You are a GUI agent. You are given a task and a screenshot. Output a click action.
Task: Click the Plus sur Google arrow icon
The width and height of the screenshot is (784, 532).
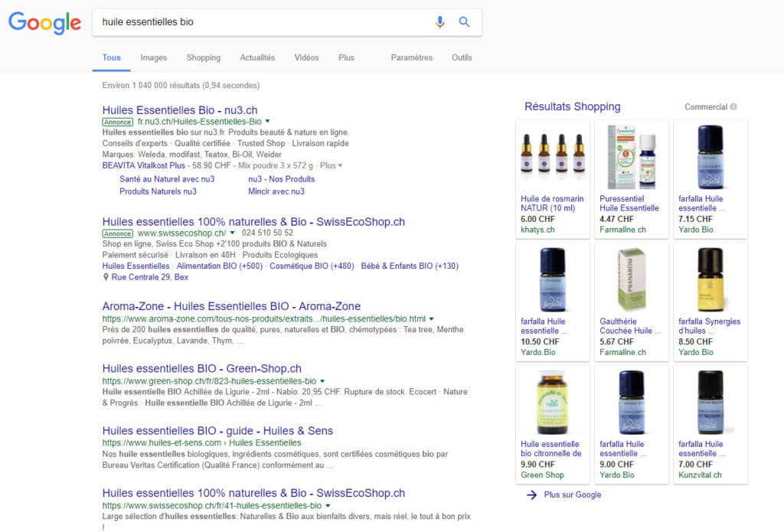[531, 495]
